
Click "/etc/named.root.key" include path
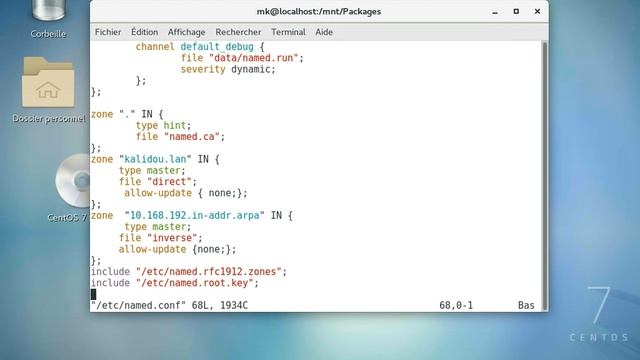pos(195,283)
